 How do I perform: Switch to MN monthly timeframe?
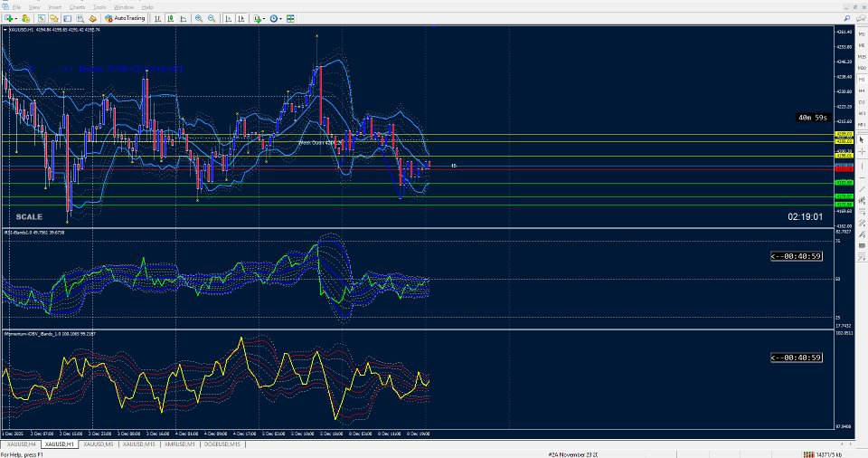[862, 125]
